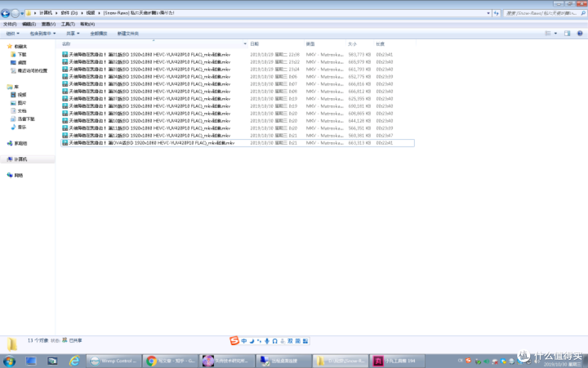The image size is (588, 368).
Task: Expand the 包含到库中 dropdown
Action: click(43, 33)
